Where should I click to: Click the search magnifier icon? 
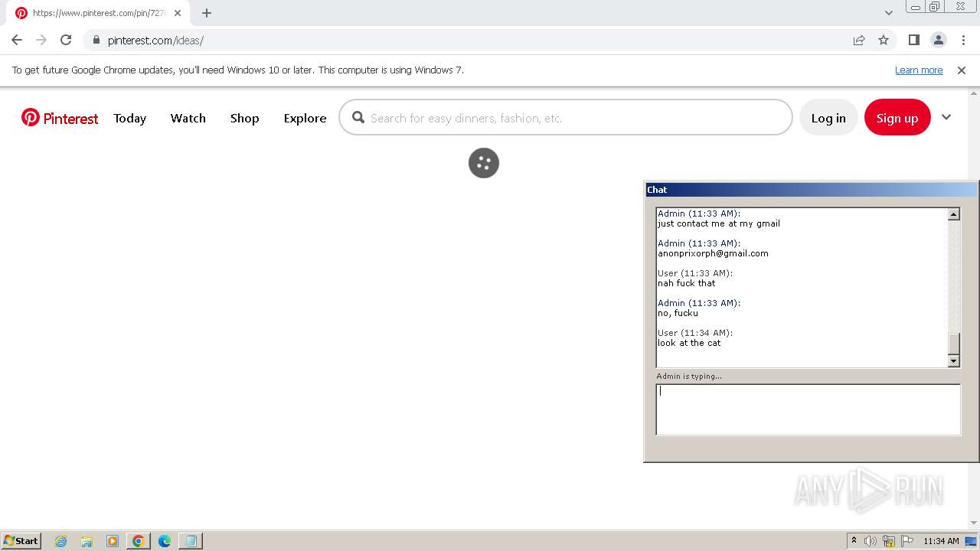click(x=358, y=118)
